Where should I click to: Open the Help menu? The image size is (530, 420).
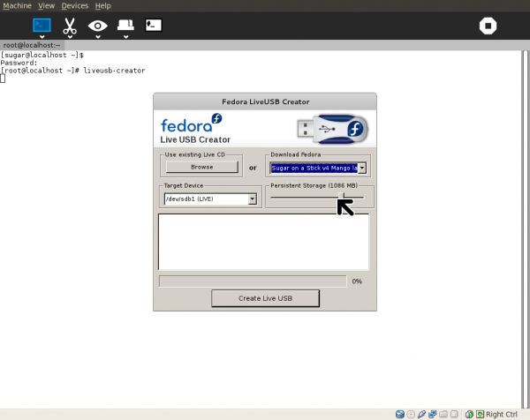pyautogui.click(x=102, y=5)
